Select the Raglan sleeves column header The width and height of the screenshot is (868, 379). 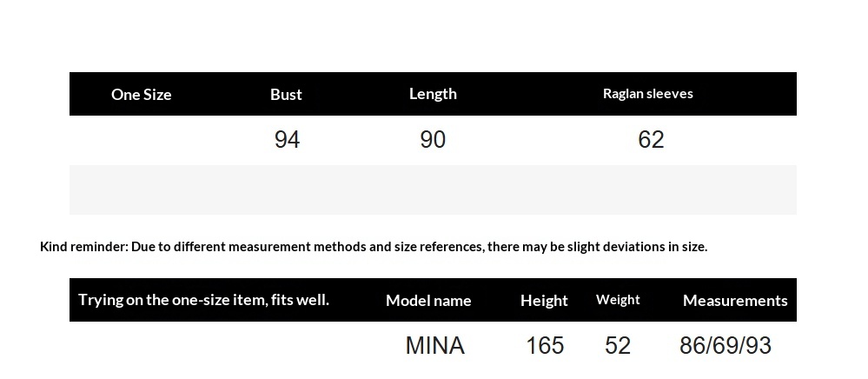point(647,94)
